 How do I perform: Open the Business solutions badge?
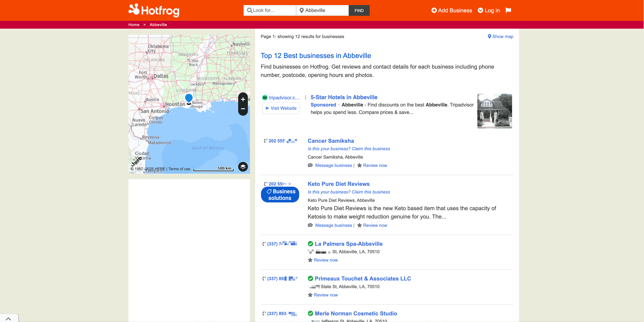280,195
